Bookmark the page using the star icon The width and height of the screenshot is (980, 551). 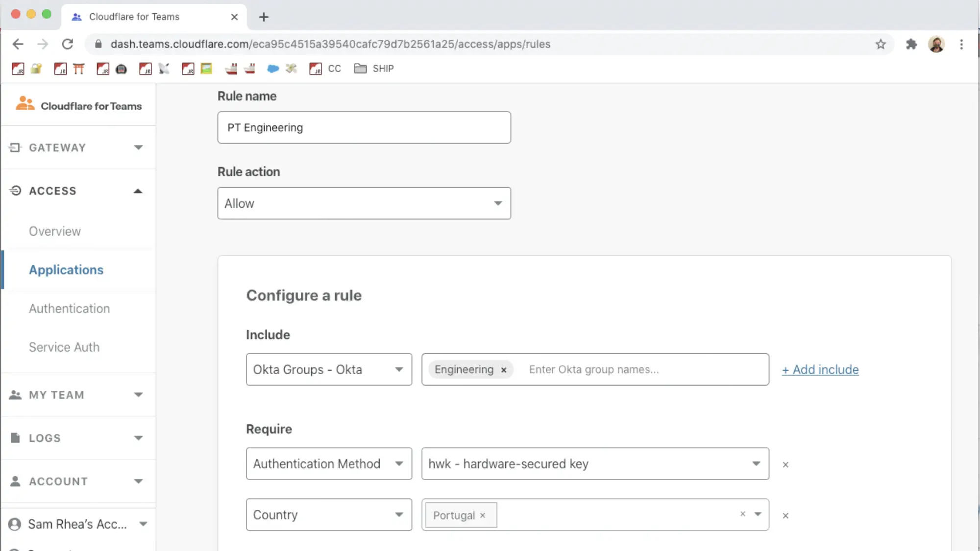pos(881,44)
